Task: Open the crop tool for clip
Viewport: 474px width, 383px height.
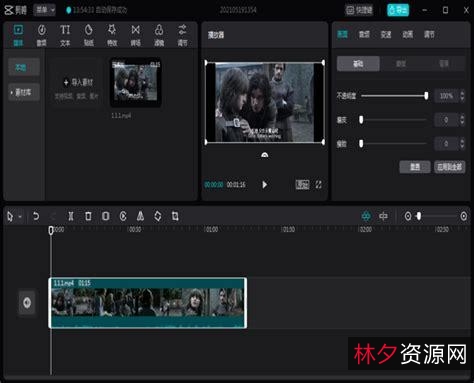Action: (x=175, y=216)
